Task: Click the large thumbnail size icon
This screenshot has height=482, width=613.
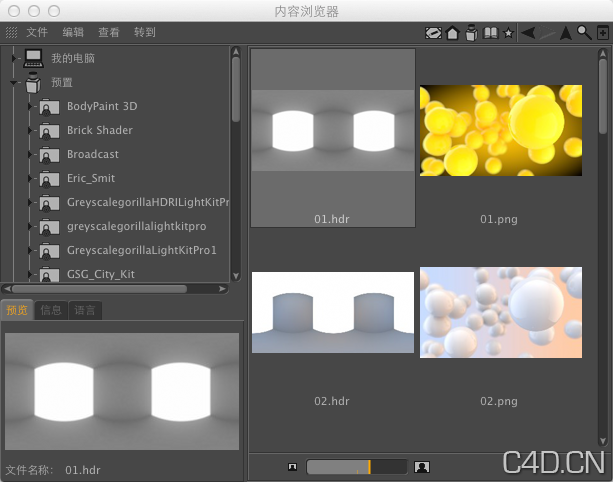Action: (x=422, y=467)
